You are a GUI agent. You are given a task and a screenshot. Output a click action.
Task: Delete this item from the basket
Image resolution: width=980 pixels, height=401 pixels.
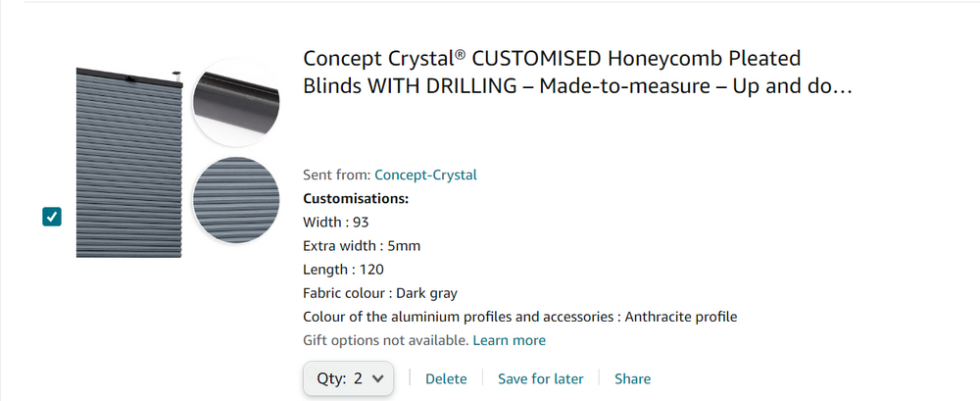(446, 378)
